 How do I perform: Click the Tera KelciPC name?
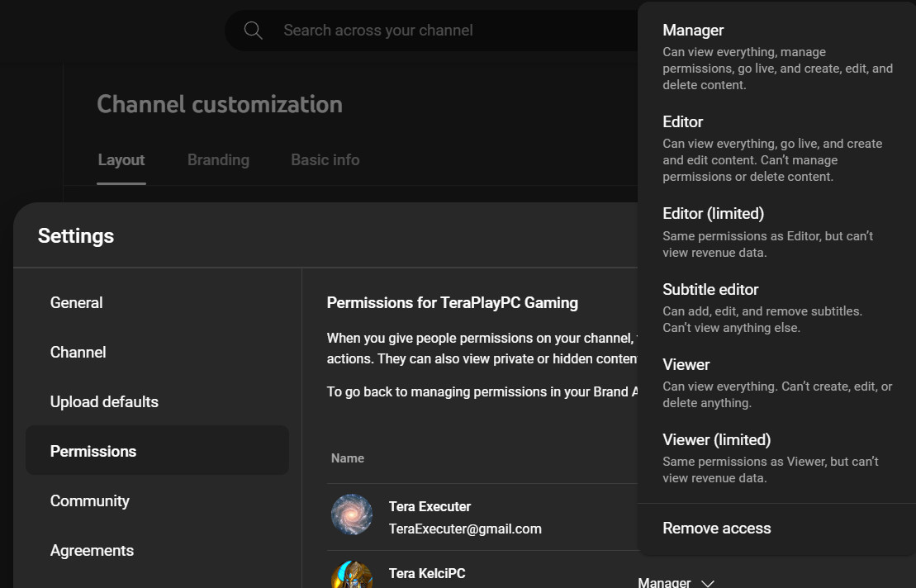click(x=427, y=573)
